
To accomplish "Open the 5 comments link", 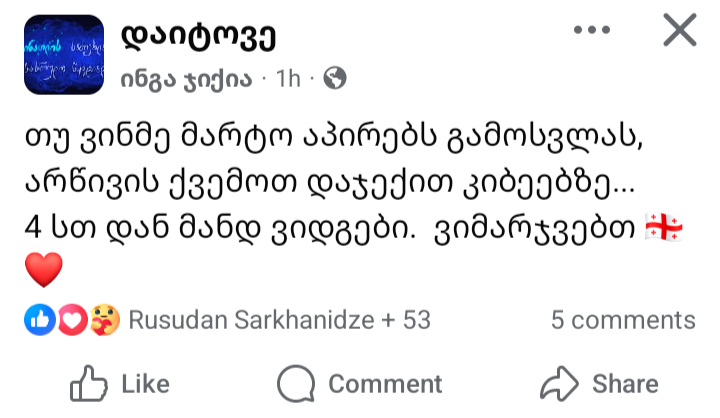I will (623, 320).
